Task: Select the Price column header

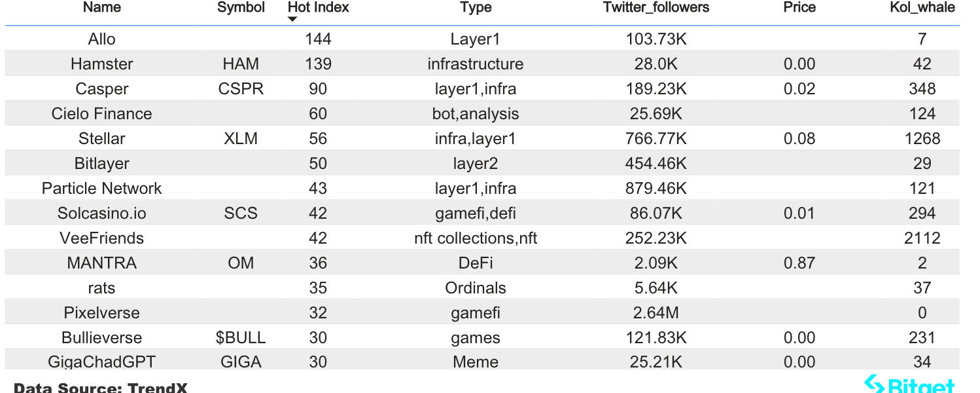Action: [x=799, y=7]
